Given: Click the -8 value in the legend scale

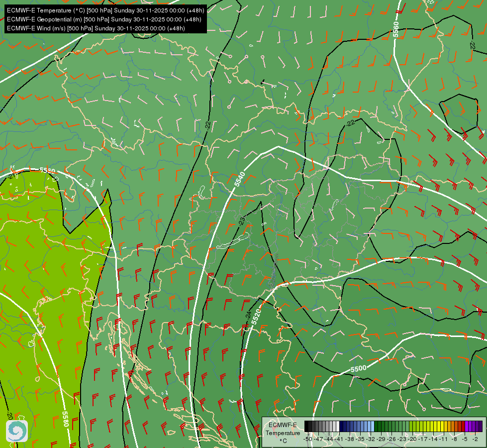Looking at the screenshot, I should pos(454,439).
